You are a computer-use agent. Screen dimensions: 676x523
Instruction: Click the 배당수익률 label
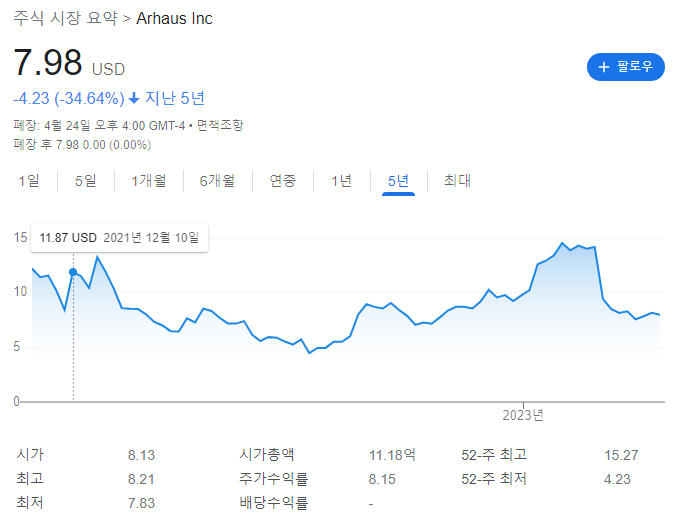pyautogui.click(x=274, y=503)
